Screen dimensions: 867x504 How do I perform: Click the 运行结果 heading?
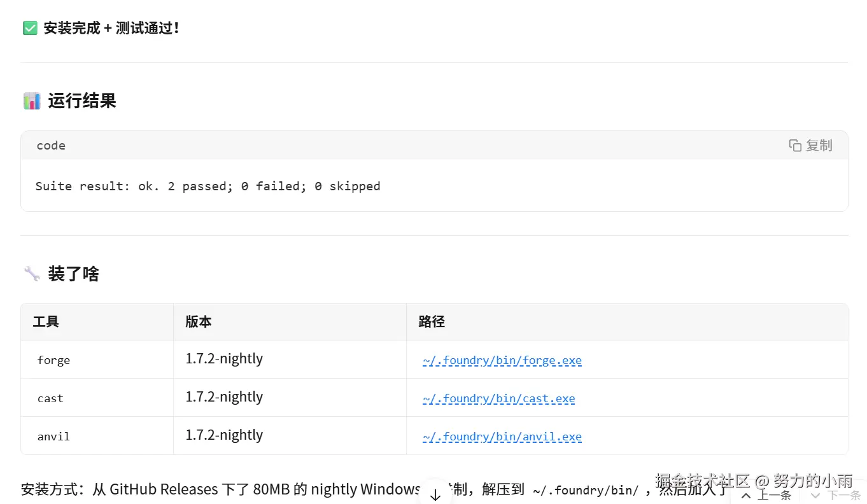(x=82, y=101)
